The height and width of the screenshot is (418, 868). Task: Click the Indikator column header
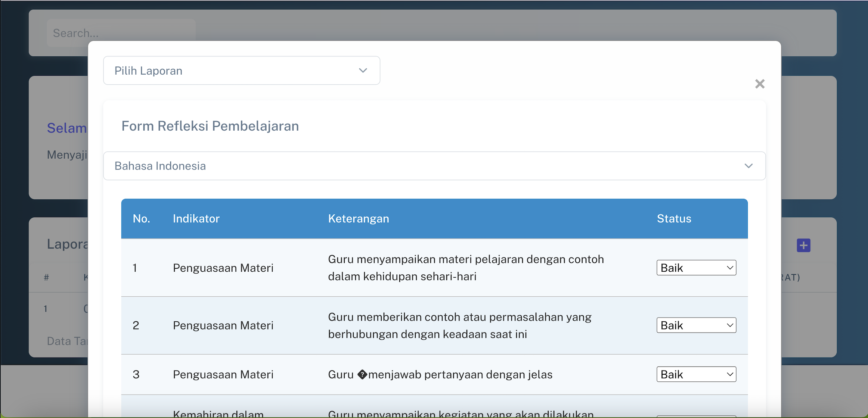click(196, 218)
